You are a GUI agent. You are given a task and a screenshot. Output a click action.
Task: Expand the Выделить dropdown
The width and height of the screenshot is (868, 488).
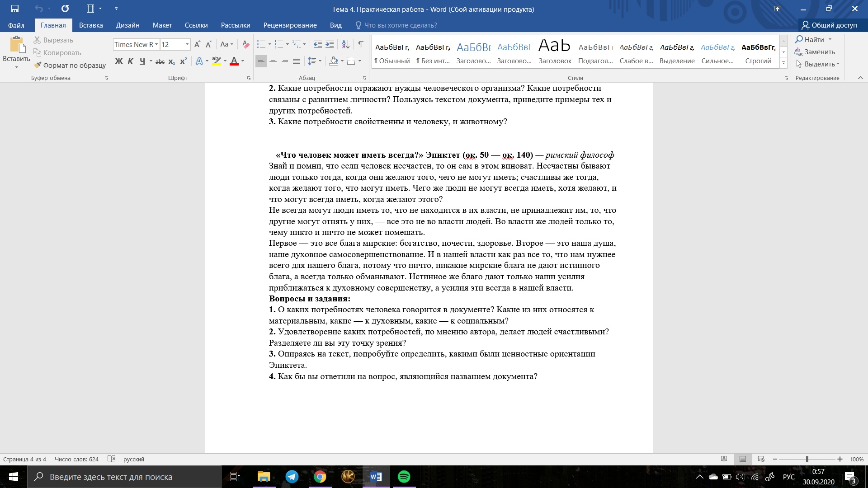pyautogui.click(x=838, y=64)
